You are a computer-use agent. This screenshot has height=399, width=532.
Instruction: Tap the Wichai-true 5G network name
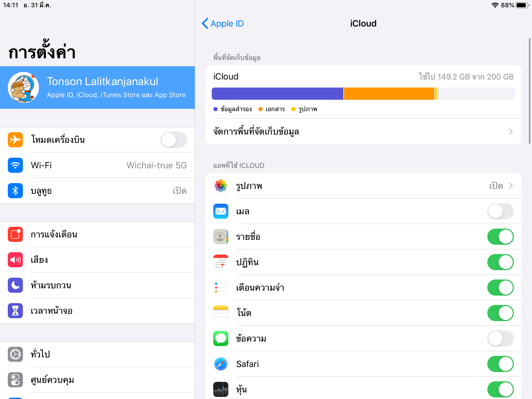(x=157, y=165)
